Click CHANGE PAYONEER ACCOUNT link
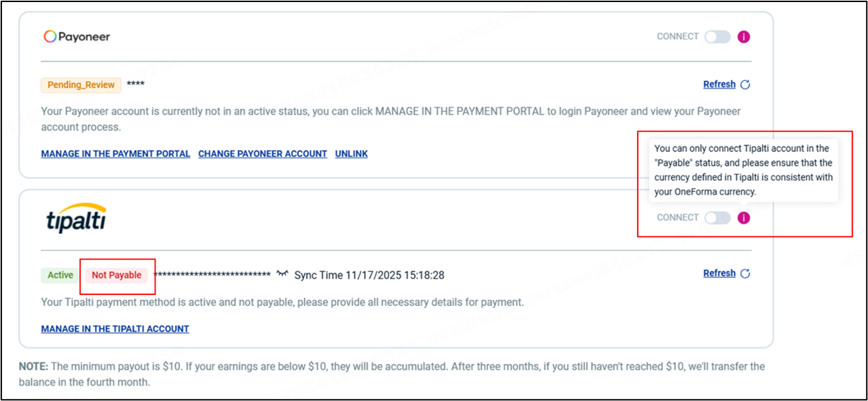The width and height of the screenshot is (868, 401). 263,154
